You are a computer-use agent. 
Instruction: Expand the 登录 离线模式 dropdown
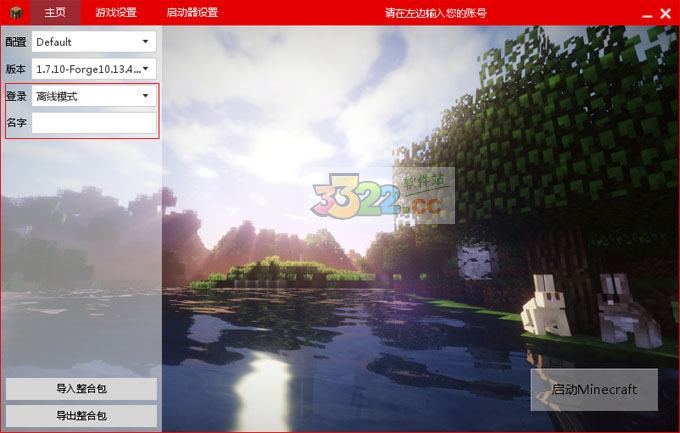pyautogui.click(x=94, y=96)
